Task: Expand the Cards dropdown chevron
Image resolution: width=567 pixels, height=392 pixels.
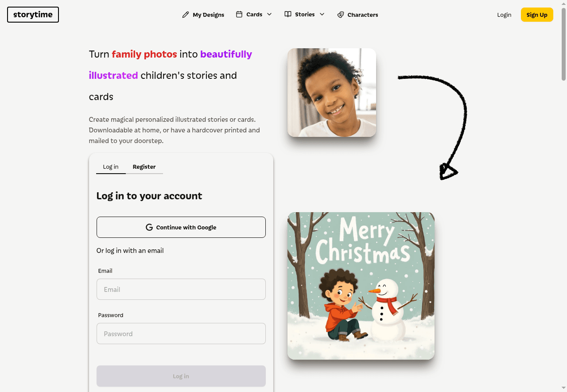Action: tap(269, 14)
